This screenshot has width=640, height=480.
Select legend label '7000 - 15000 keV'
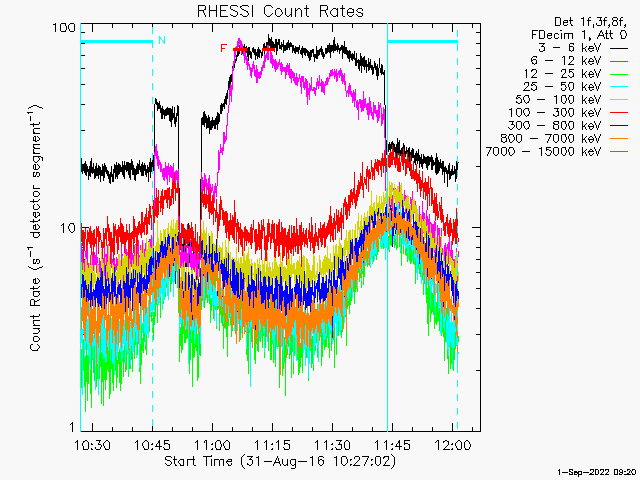(543, 152)
